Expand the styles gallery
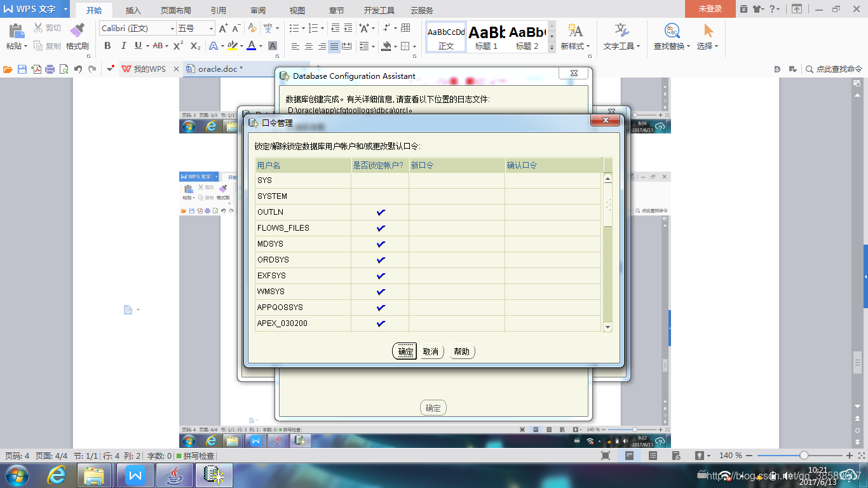 552,48
